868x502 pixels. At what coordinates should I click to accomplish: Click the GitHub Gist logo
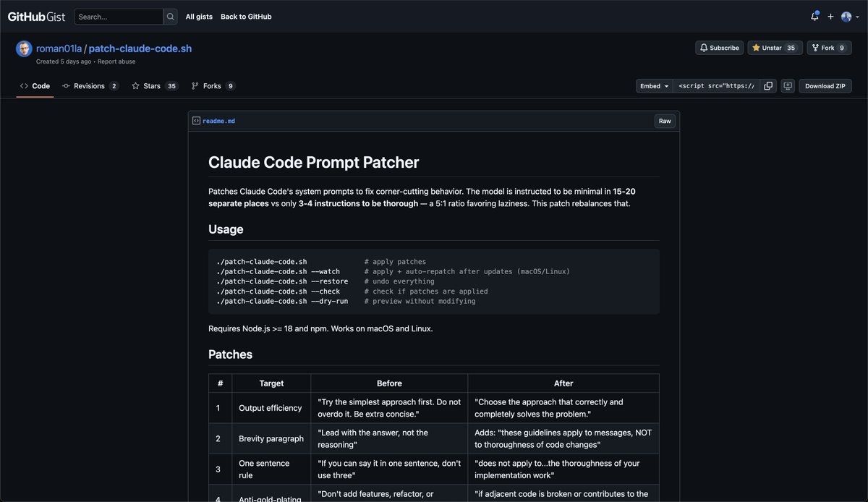coord(36,16)
